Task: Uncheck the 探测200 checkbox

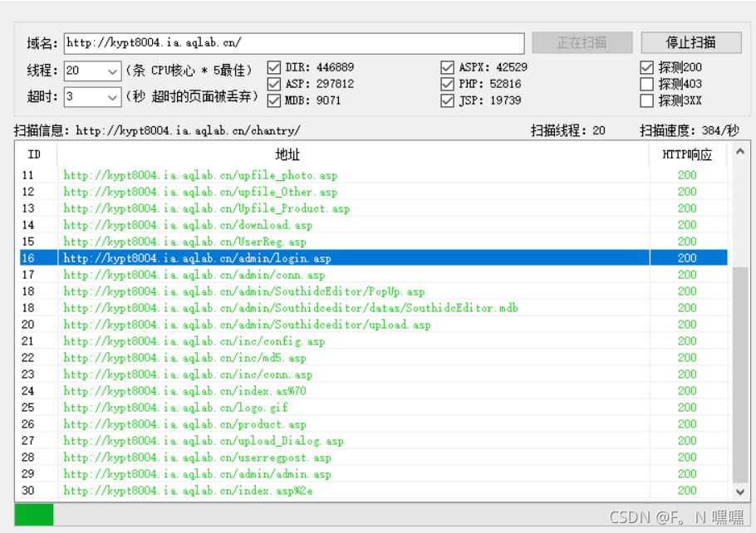Action: (x=647, y=67)
